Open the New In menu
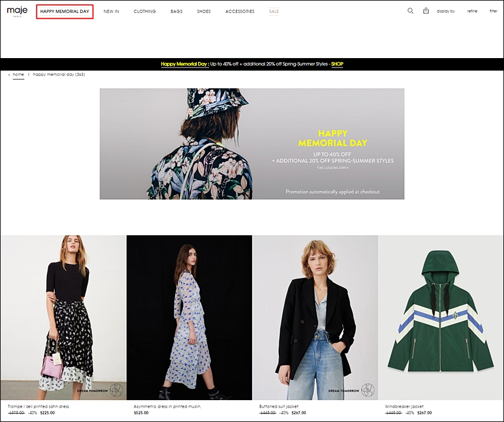504x422 pixels. 111,12
